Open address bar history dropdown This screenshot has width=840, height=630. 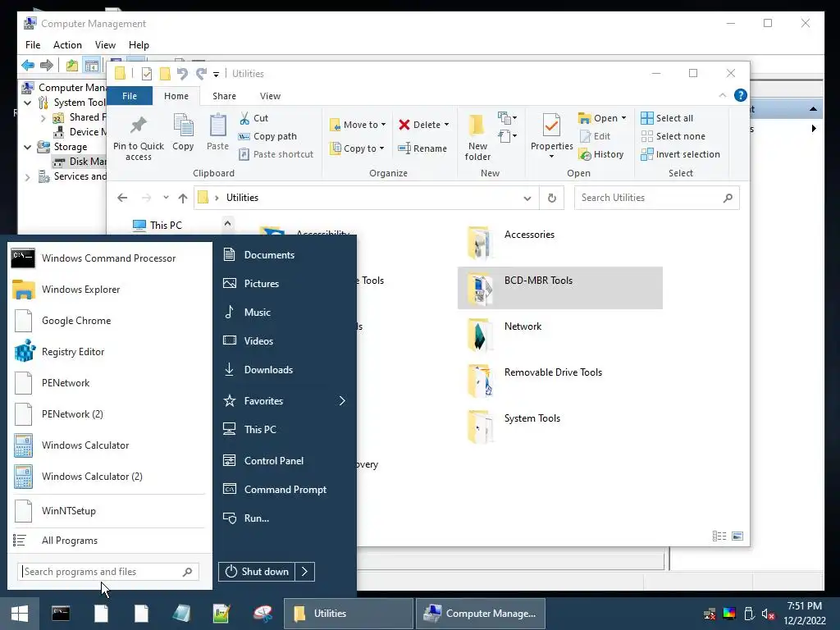pos(527,199)
